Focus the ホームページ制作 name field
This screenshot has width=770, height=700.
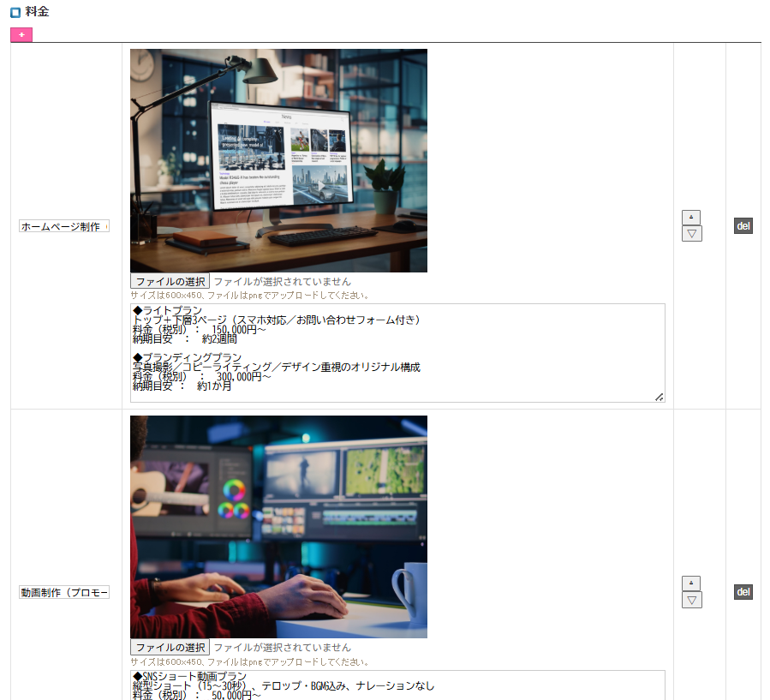(x=64, y=226)
